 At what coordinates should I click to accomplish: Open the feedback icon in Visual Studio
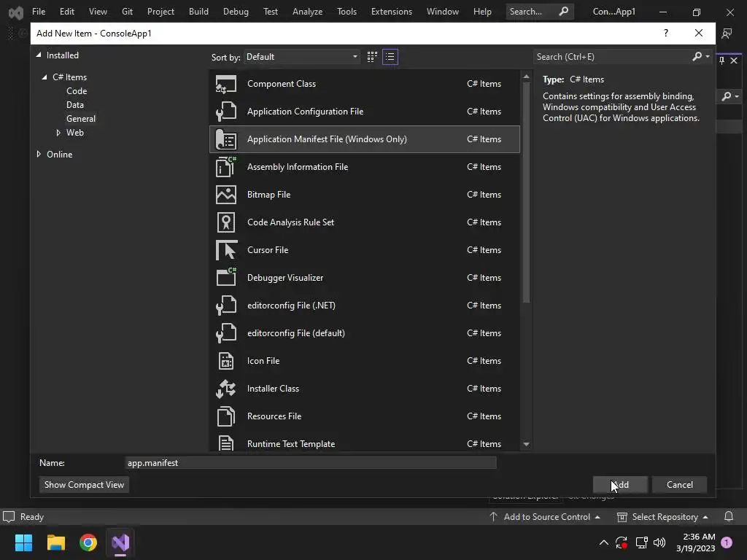point(727,34)
